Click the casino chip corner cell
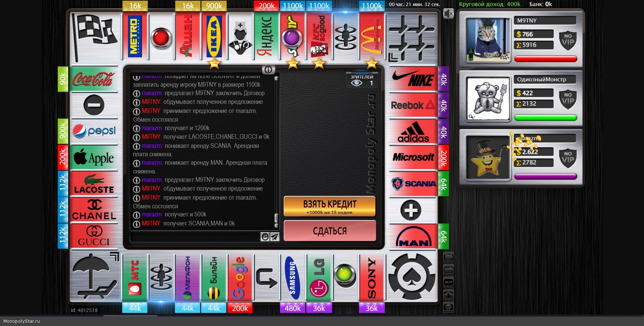This screenshot has width=644, height=326. (x=412, y=277)
